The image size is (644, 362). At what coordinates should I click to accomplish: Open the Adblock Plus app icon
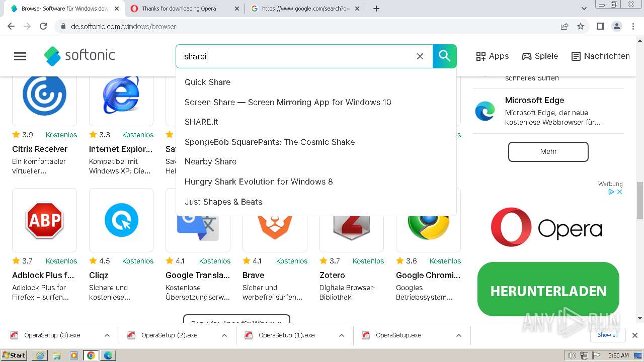coord(44,220)
